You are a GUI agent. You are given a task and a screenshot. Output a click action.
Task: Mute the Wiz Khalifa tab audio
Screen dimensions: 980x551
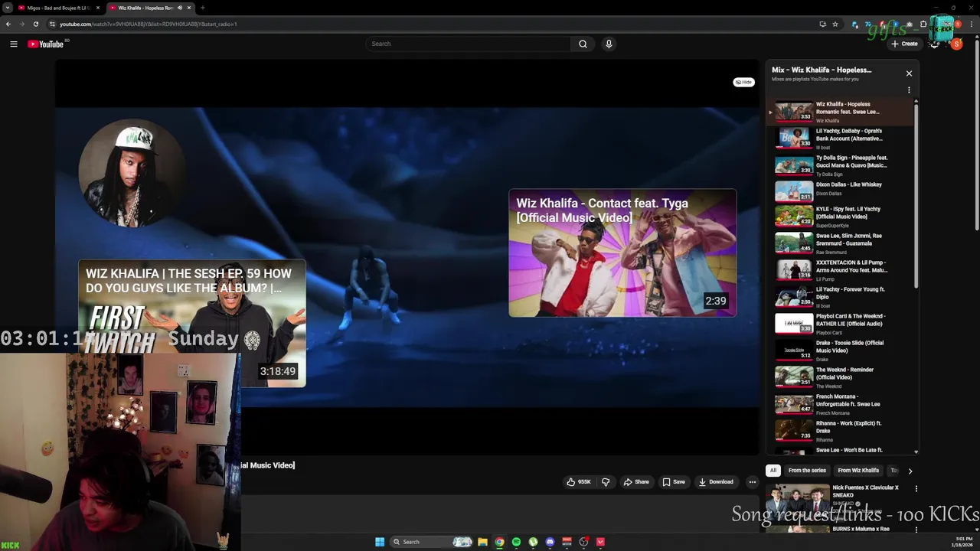pyautogui.click(x=180, y=8)
